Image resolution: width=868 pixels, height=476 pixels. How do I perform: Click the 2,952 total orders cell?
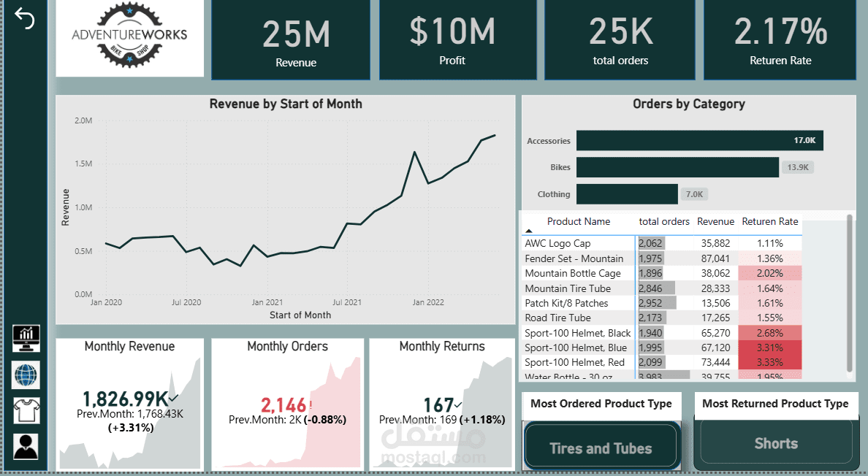click(x=664, y=303)
